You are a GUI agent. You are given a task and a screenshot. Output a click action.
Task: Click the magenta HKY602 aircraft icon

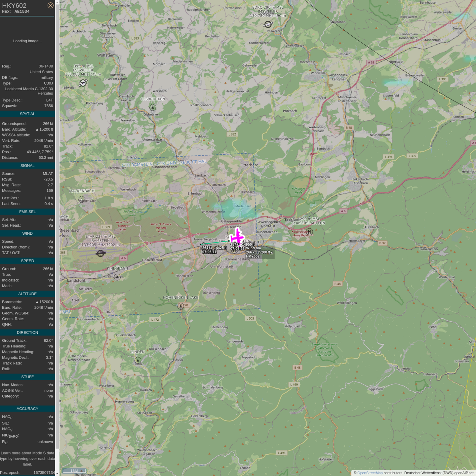[x=237, y=237]
